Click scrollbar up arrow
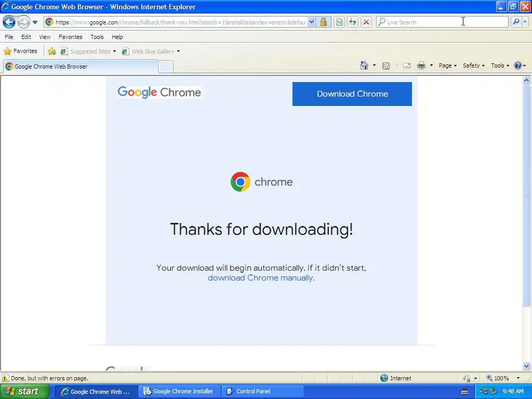This screenshot has height=399, width=532. (527, 81)
